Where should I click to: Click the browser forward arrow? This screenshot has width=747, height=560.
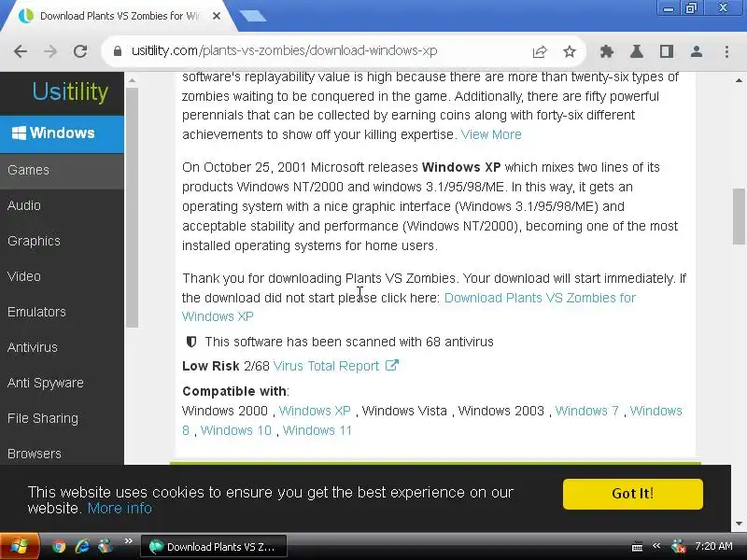click(x=50, y=51)
